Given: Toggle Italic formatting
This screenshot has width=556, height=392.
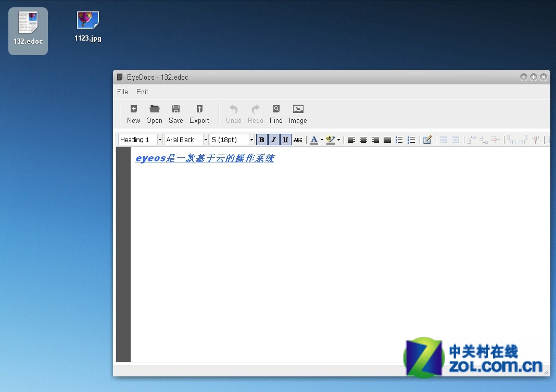Looking at the screenshot, I should tap(273, 140).
